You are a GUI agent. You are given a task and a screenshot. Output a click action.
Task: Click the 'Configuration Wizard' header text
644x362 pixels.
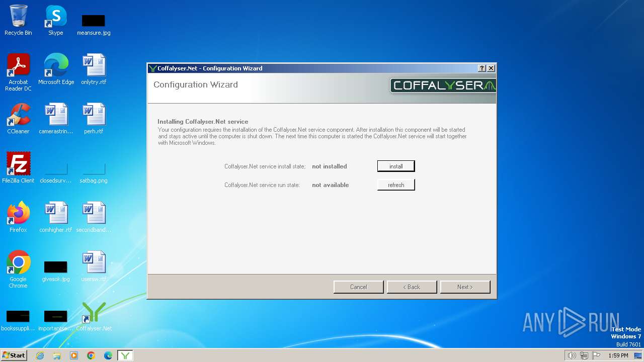pos(196,84)
